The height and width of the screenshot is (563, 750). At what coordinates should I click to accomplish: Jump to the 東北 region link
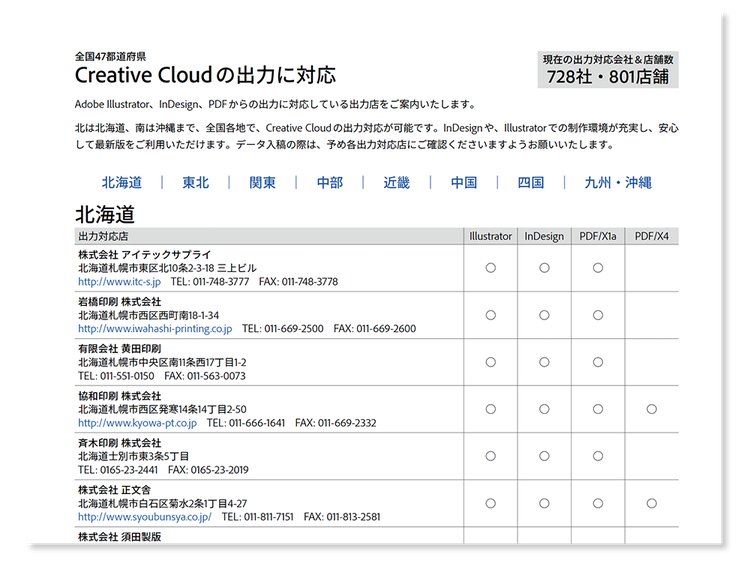point(196,183)
